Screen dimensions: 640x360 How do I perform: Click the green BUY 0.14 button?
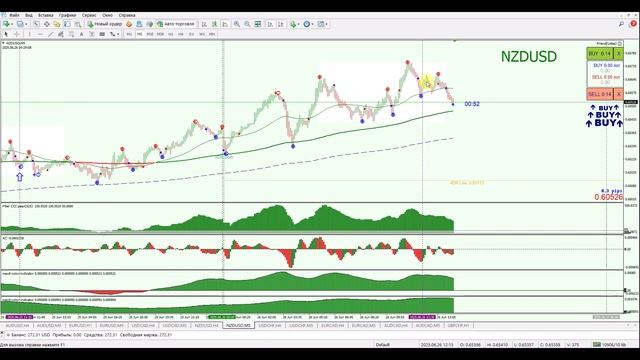pyautogui.click(x=600, y=53)
